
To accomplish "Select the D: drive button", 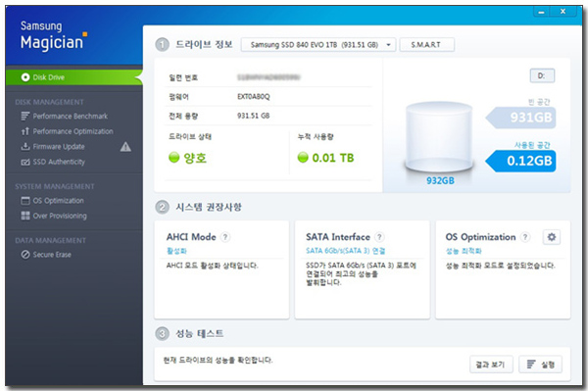I will (542, 75).
